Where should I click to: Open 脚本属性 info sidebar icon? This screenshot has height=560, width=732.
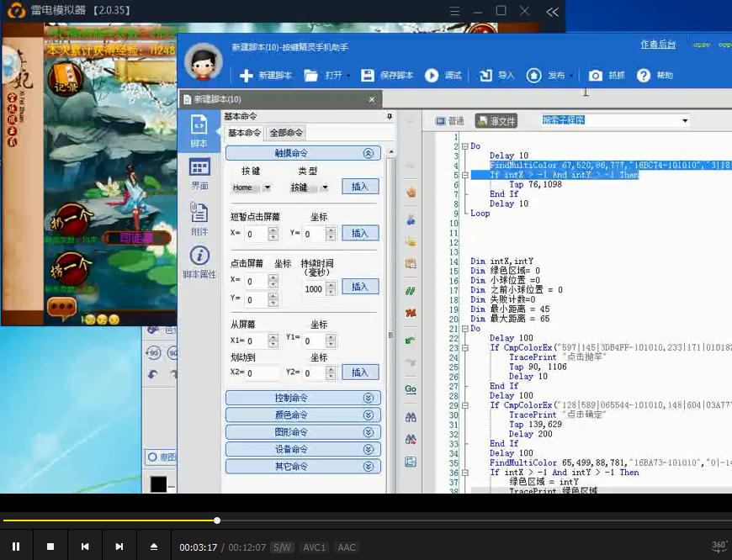tap(199, 256)
